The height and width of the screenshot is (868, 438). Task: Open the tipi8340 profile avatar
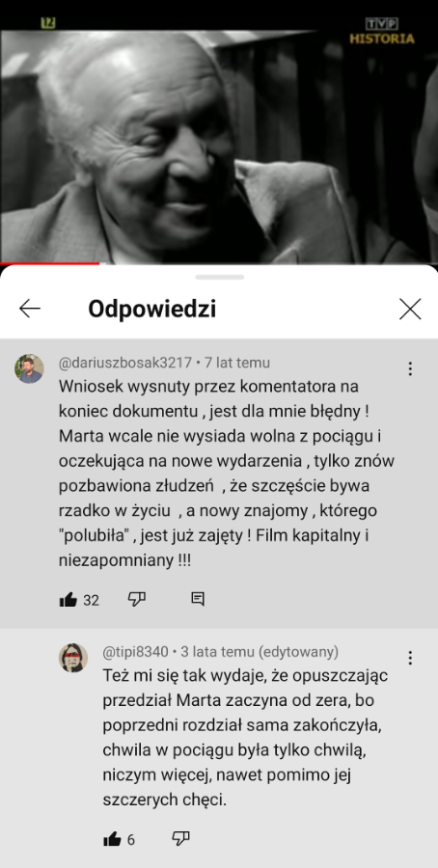(73, 658)
